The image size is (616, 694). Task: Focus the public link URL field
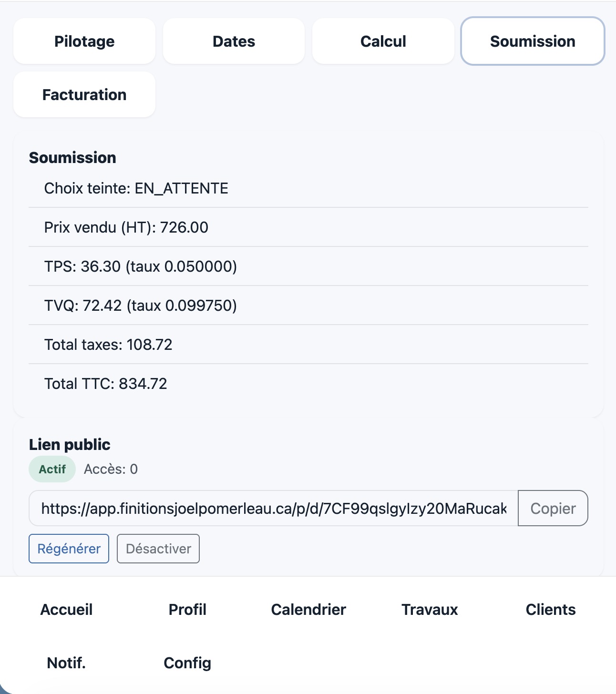(x=273, y=508)
